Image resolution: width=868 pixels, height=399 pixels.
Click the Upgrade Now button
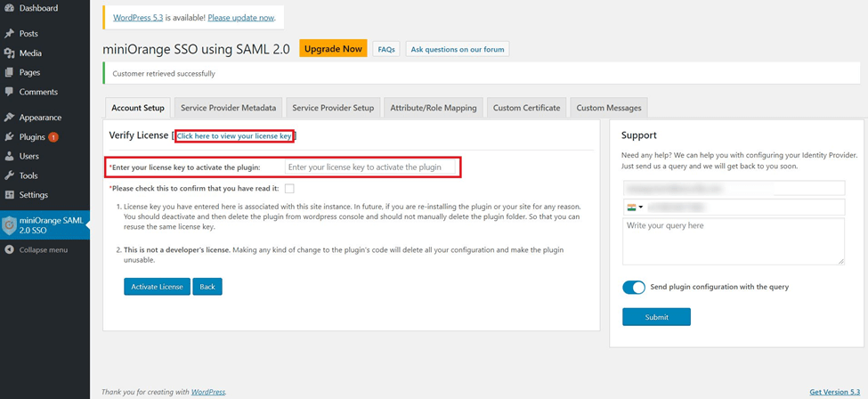(x=333, y=49)
